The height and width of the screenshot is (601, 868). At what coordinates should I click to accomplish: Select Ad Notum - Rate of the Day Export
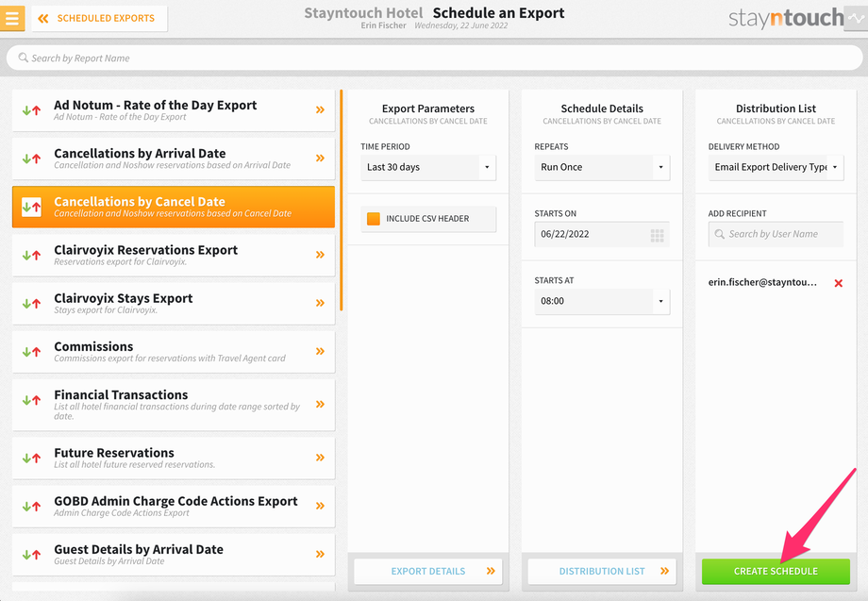click(174, 110)
